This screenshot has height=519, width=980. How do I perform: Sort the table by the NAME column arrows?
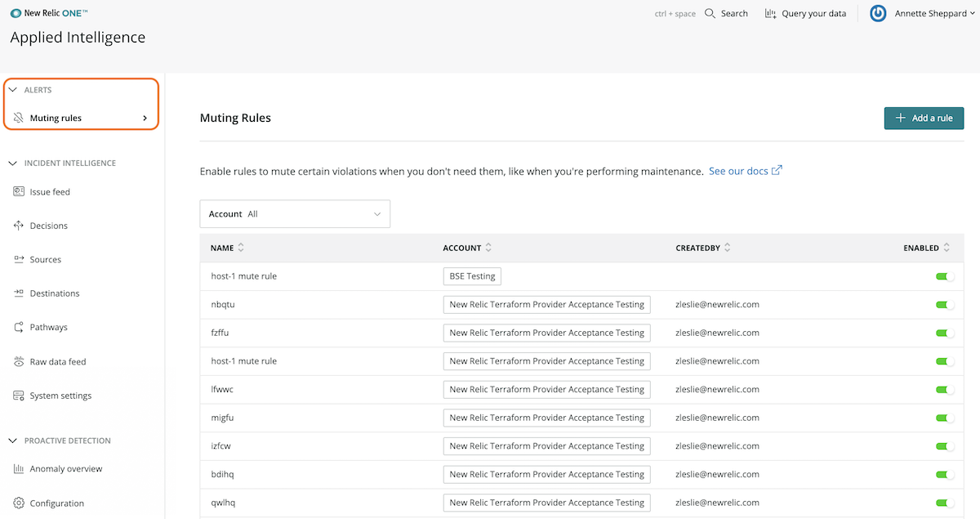pos(241,248)
